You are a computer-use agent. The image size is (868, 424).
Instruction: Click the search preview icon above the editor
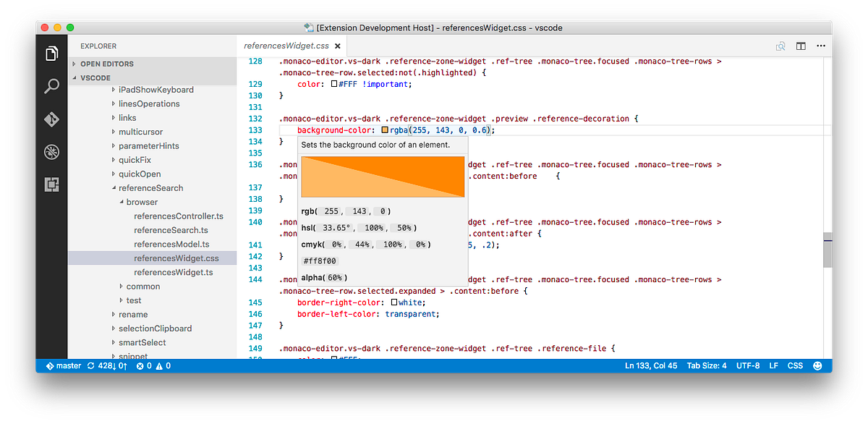tap(780, 46)
